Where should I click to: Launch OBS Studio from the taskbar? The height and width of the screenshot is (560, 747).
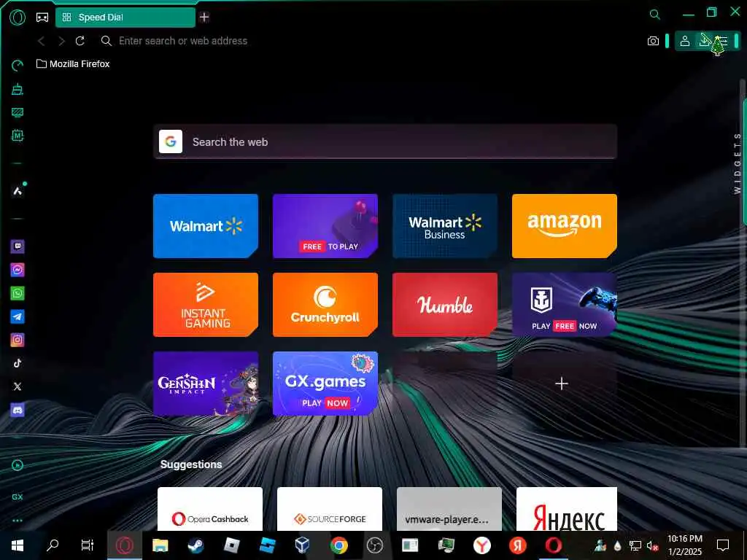(x=375, y=545)
